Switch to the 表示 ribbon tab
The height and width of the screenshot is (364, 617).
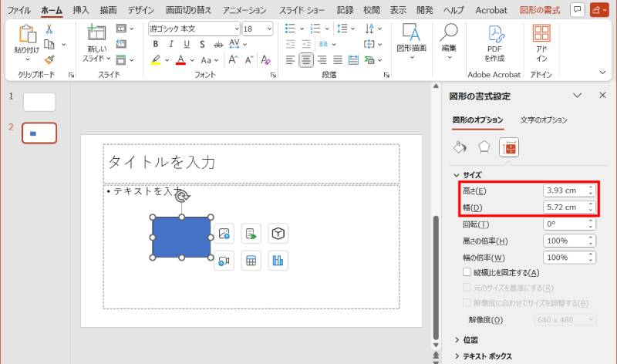click(398, 10)
